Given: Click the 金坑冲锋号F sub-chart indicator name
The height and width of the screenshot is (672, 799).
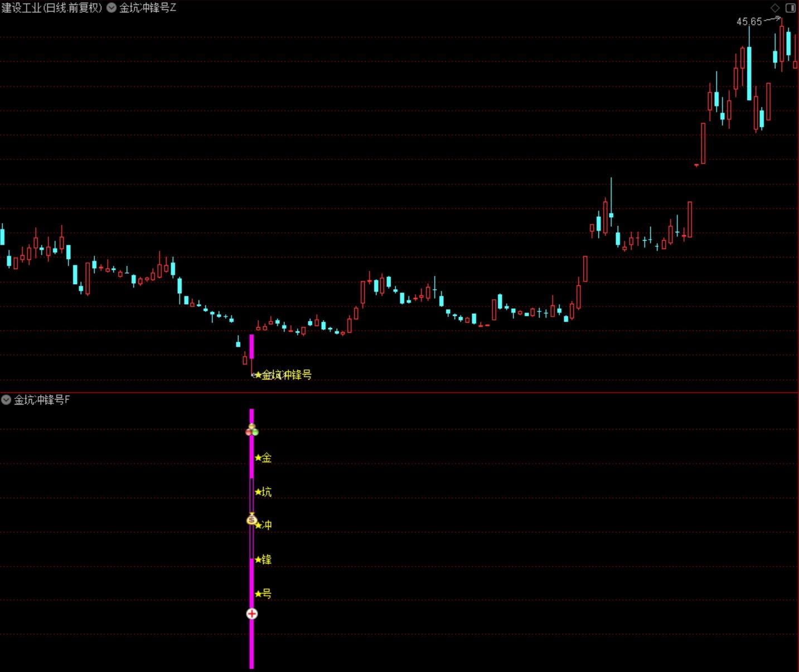Looking at the screenshot, I should [x=42, y=400].
